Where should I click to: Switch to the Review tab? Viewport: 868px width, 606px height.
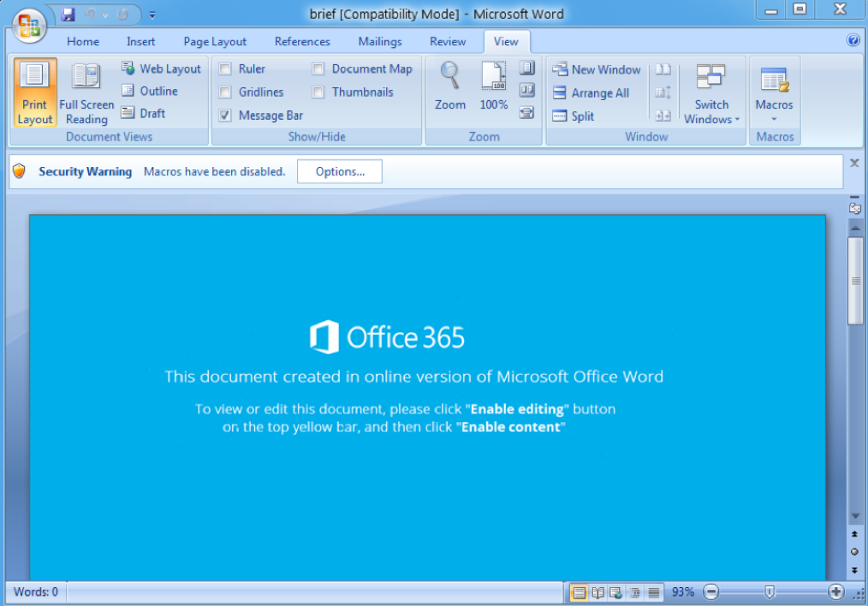448,41
